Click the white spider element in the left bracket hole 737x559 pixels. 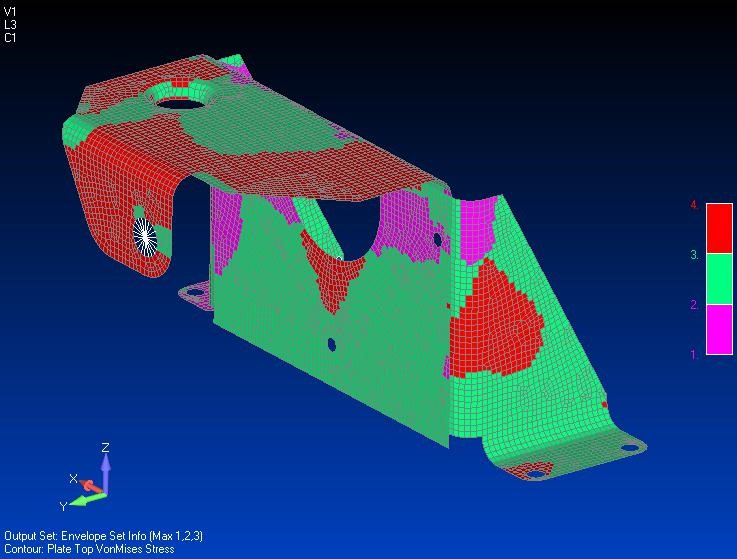click(145, 237)
